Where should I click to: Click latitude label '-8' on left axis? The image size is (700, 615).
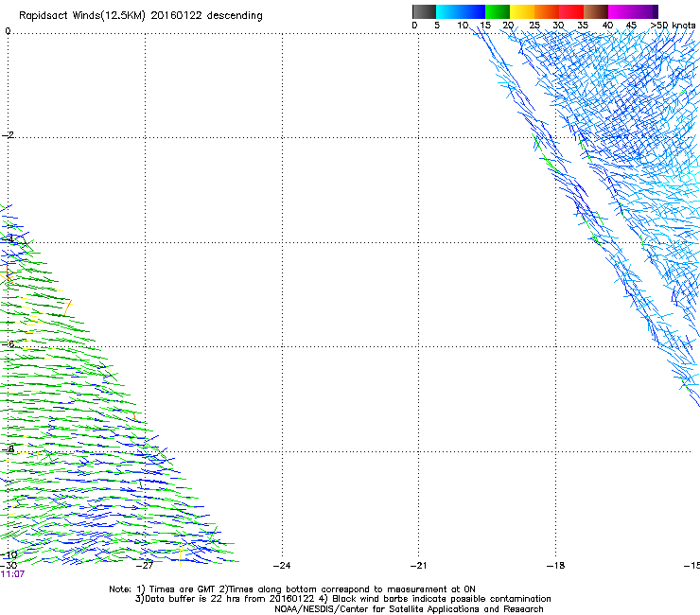8,448
